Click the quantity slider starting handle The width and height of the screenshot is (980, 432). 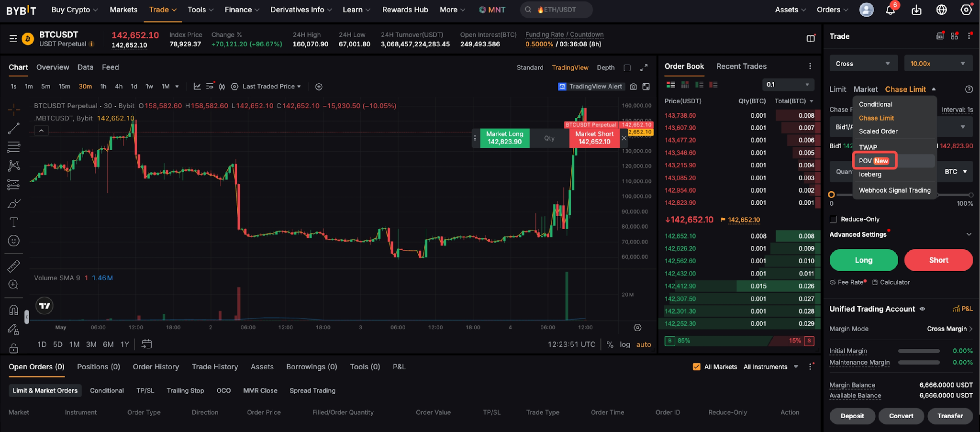(832, 195)
